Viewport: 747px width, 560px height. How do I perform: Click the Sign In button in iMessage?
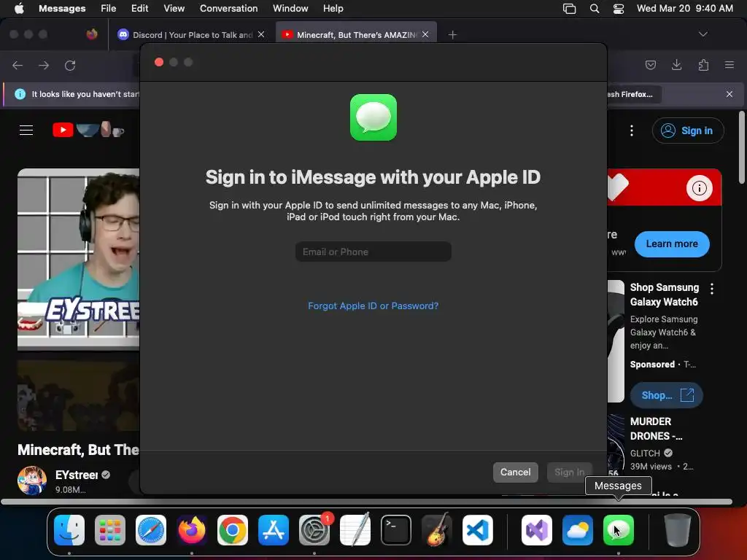pos(569,472)
